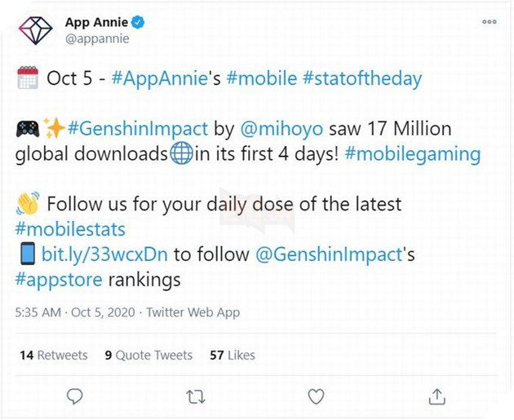This screenshot has height=420, width=514.
Task: Click the tweet timestamp 5:35 AM
Action: (x=38, y=312)
